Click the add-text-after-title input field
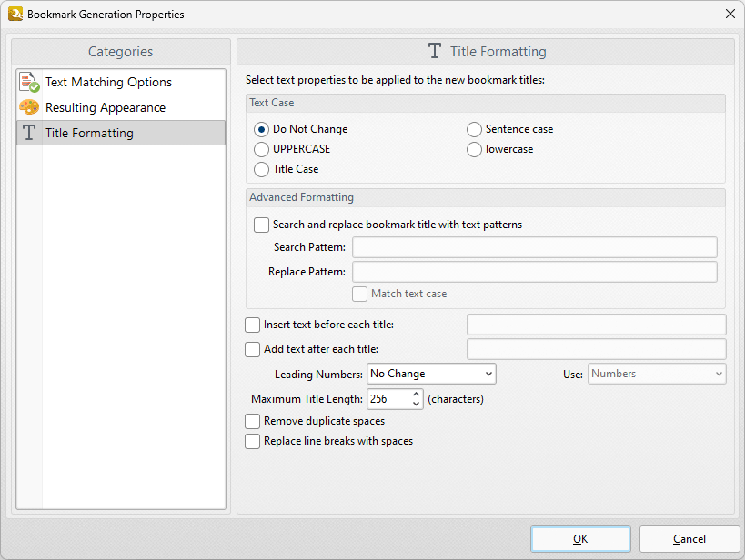The width and height of the screenshot is (745, 560). point(597,349)
